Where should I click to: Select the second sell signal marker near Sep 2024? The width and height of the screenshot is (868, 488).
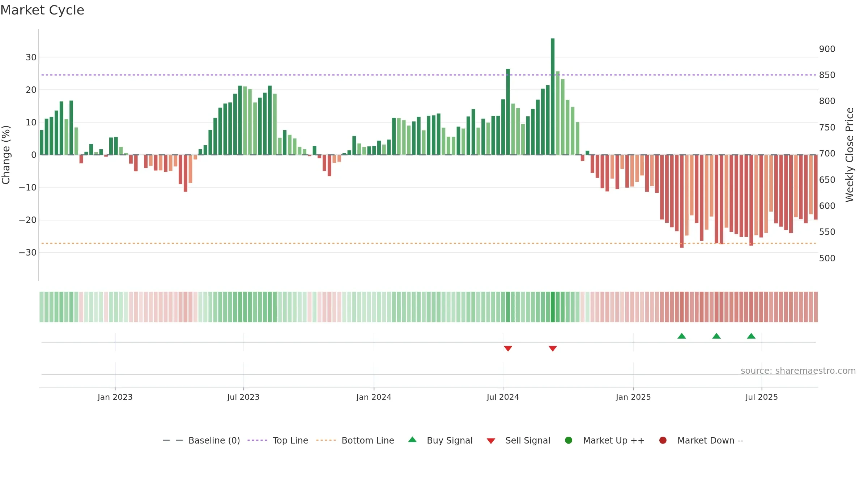click(x=553, y=348)
